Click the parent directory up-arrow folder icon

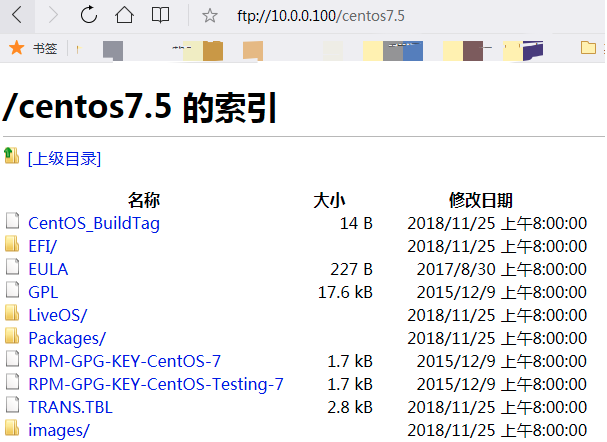(x=11, y=156)
